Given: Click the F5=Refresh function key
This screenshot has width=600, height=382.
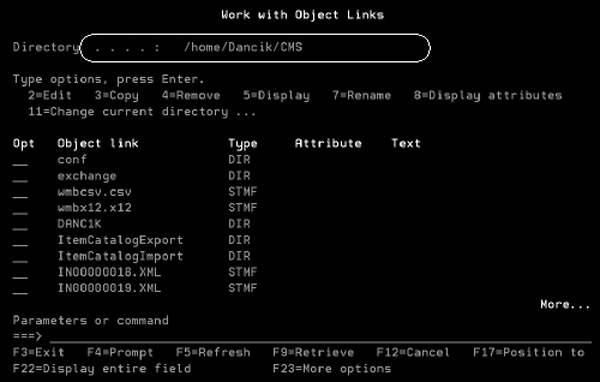Looking at the screenshot, I should [x=213, y=352].
